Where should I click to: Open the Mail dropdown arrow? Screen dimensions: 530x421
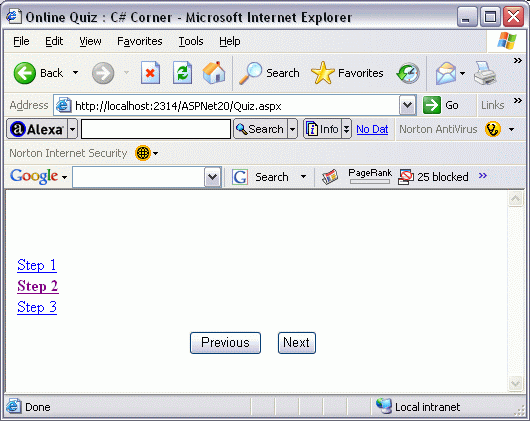pyautogui.click(x=462, y=73)
